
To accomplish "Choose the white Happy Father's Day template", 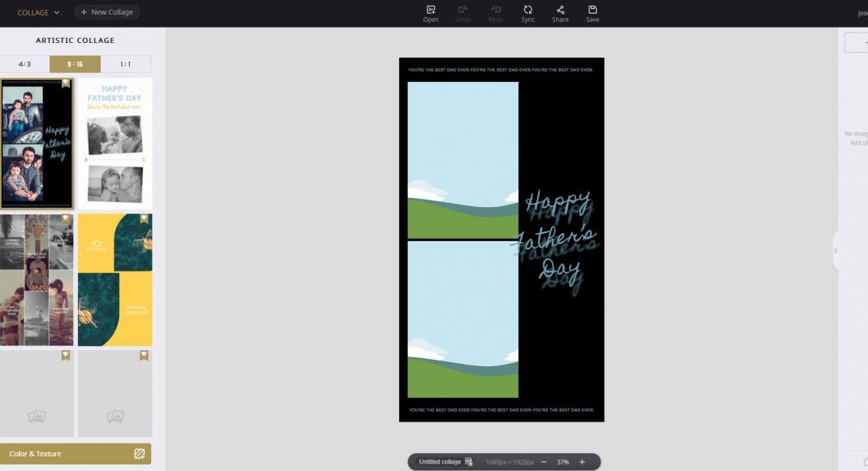I will point(115,144).
